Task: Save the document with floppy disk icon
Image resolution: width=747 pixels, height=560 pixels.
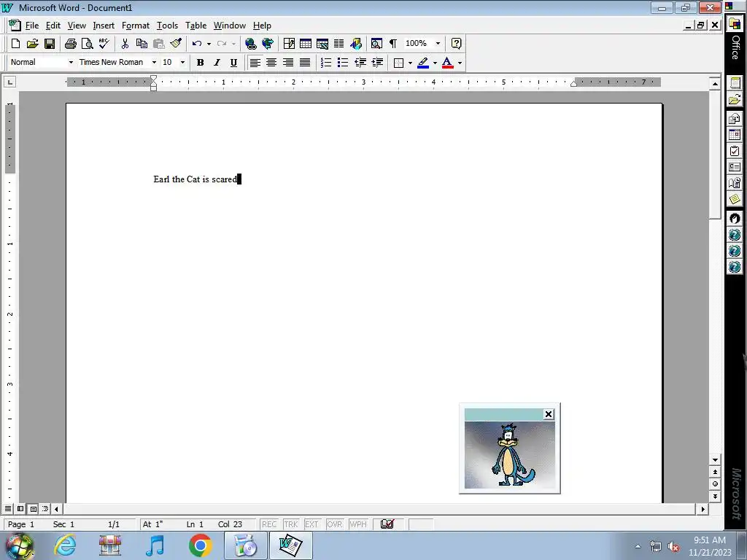Action: point(49,44)
